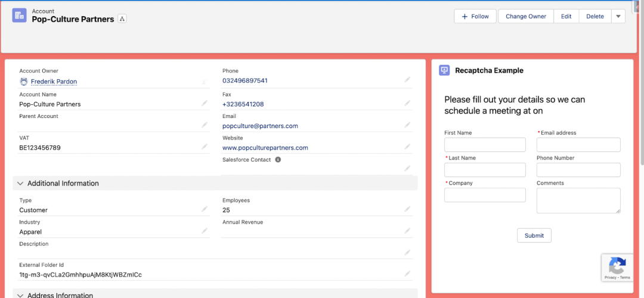Image resolution: width=644 pixels, height=298 pixels.
Task: Open popculture@partners.com email link
Action: (x=261, y=126)
